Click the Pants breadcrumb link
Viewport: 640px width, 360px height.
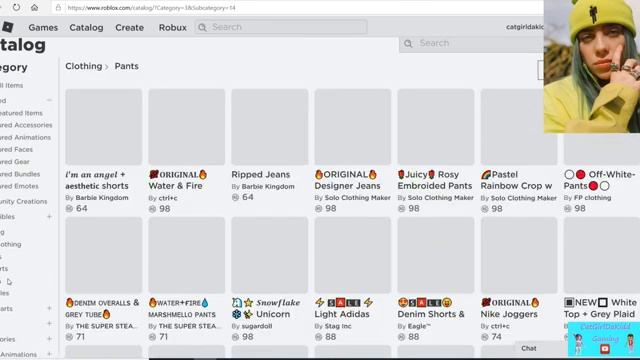pos(127,66)
